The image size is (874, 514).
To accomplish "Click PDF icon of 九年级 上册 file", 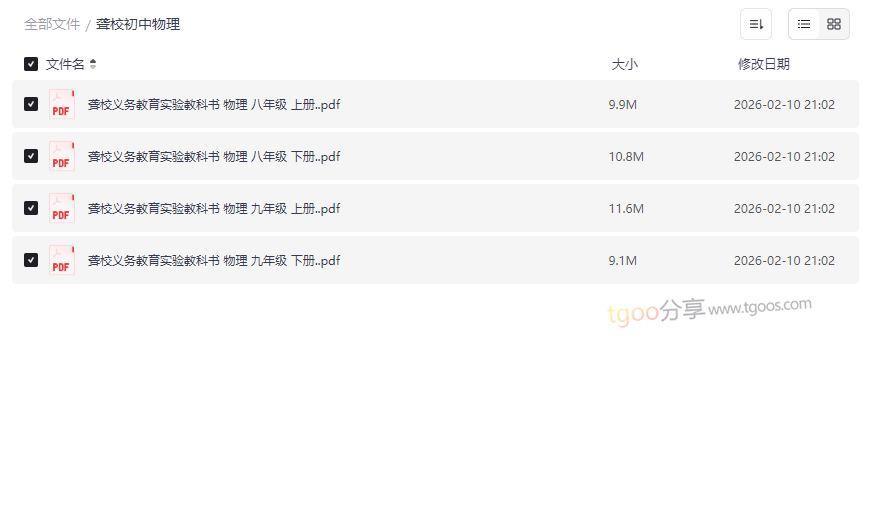I will click(x=61, y=208).
